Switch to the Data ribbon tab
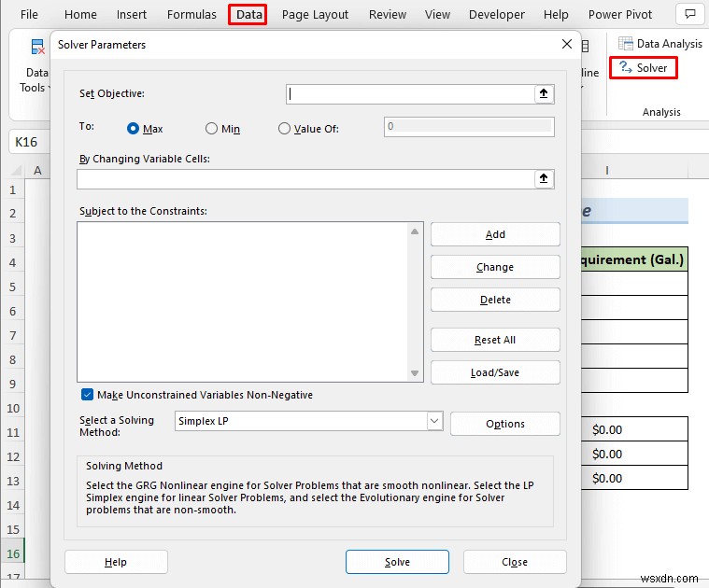This screenshot has height=588, width=709. [249, 14]
